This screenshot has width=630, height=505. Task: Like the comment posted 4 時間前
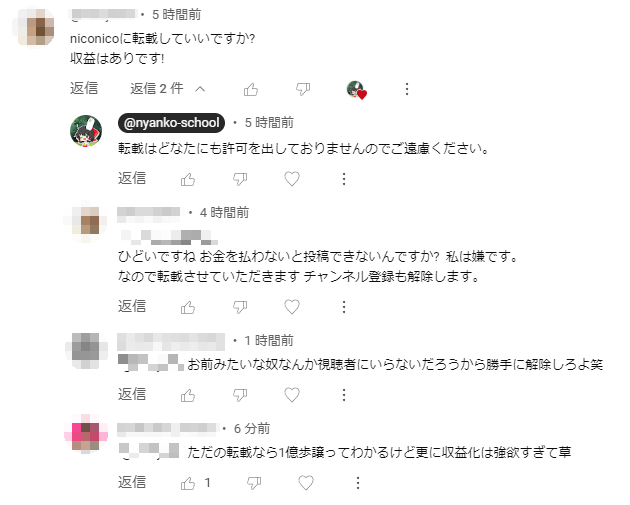188,307
